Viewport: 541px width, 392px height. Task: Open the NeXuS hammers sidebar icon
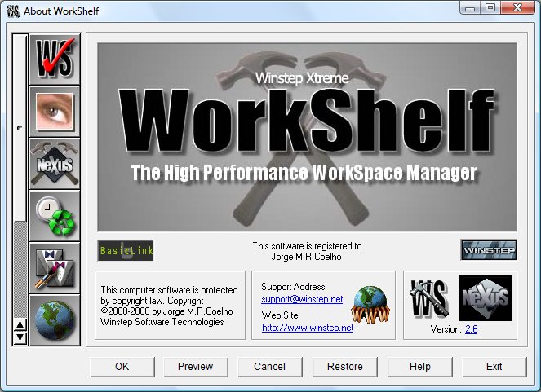point(55,162)
